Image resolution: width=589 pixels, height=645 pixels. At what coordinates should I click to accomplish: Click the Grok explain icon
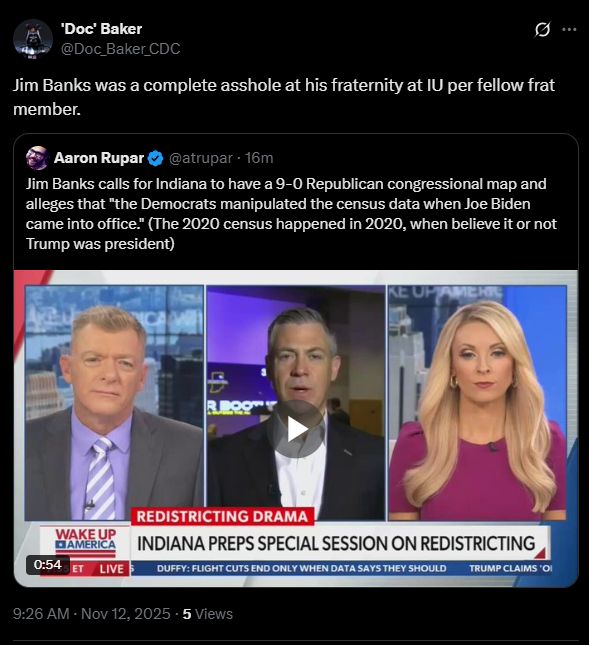[542, 30]
